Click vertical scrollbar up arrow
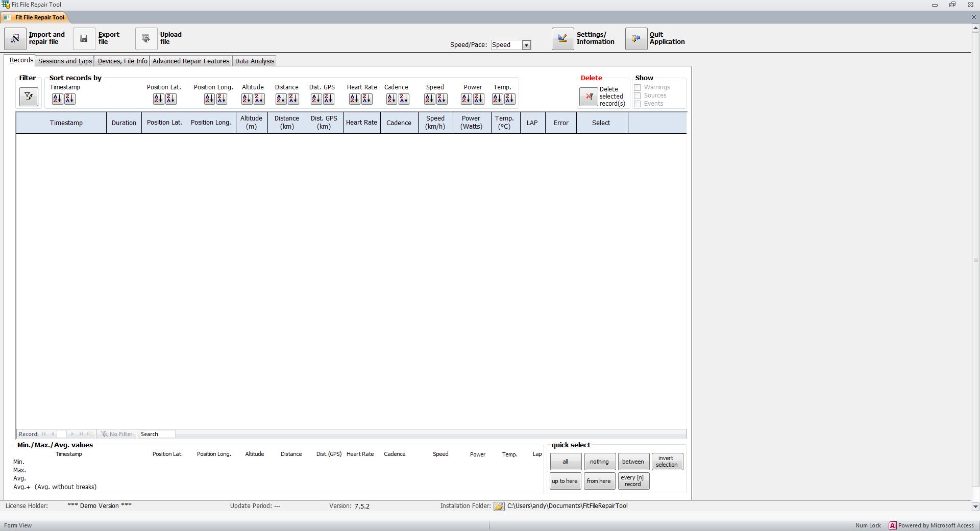This screenshot has height=531, width=980. click(x=975, y=28)
